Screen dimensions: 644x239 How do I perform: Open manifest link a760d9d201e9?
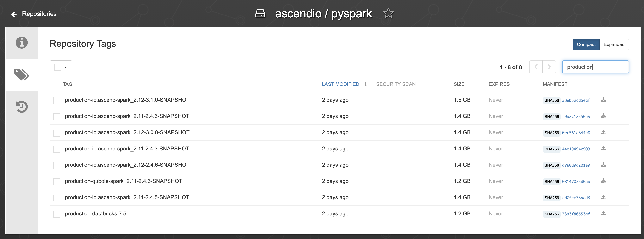(576, 165)
